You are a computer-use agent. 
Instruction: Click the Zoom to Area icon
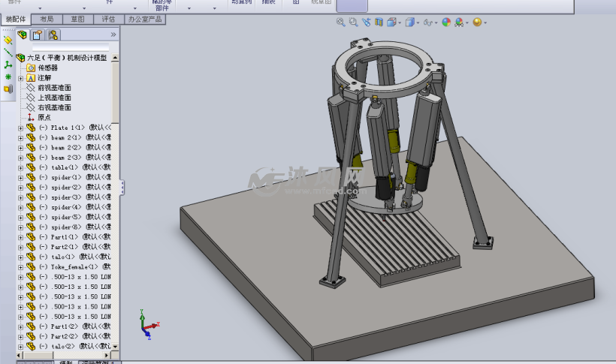click(353, 23)
